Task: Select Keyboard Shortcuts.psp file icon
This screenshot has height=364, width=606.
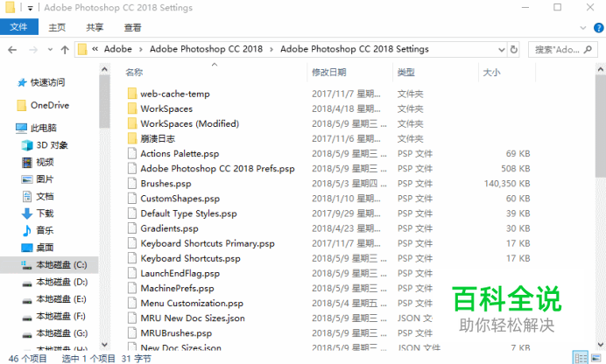Action: pos(132,258)
